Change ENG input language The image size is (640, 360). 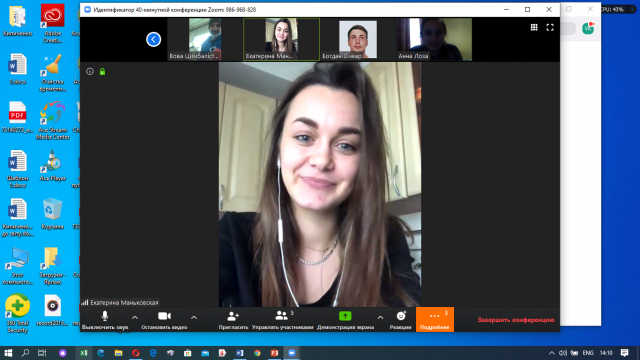click(x=588, y=353)
